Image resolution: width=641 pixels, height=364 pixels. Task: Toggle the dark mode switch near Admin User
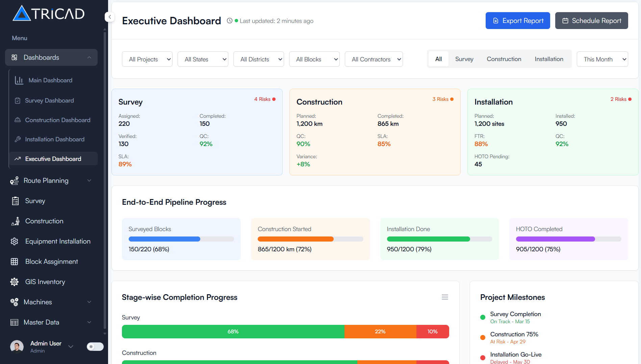tap(95, 346)
